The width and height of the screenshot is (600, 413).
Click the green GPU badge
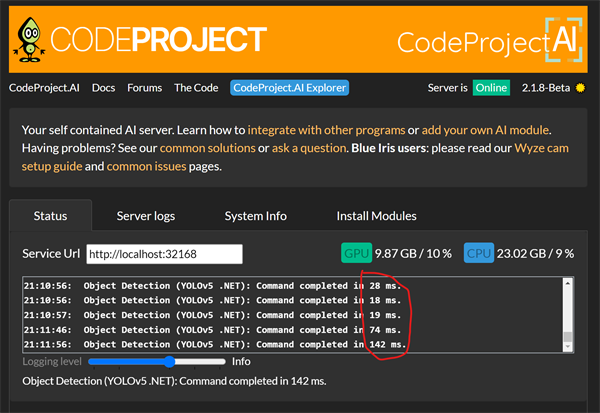pos(356,253)
